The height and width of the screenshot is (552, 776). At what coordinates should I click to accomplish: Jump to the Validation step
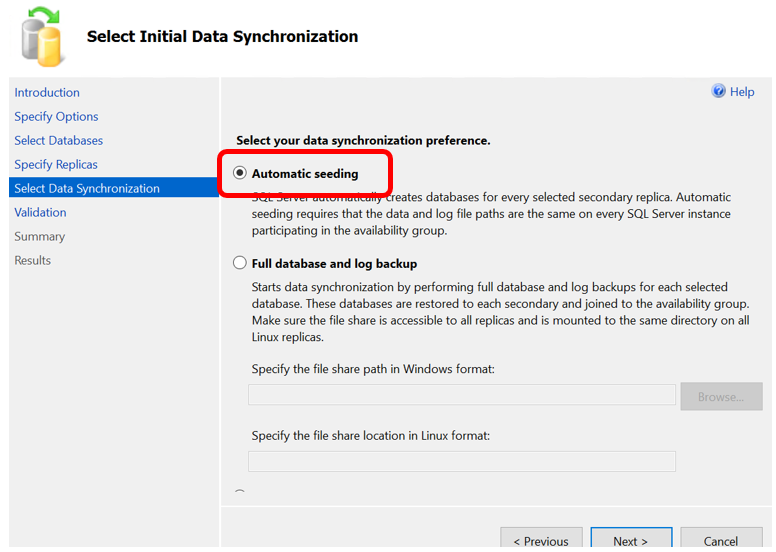40,212
